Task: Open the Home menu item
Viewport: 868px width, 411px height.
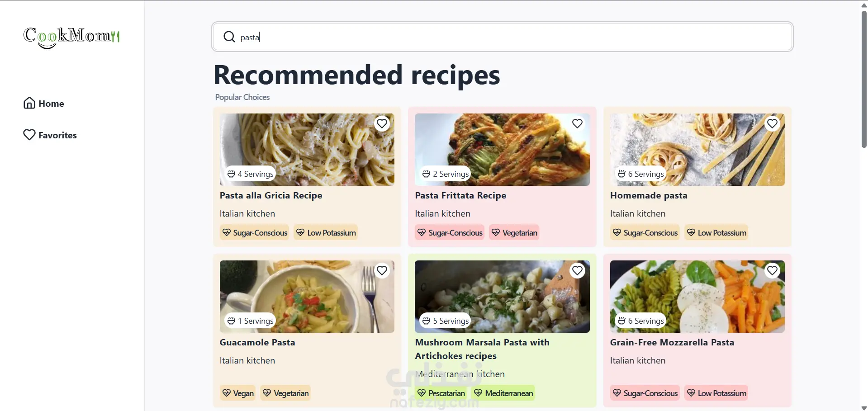Action: (51, 104)
